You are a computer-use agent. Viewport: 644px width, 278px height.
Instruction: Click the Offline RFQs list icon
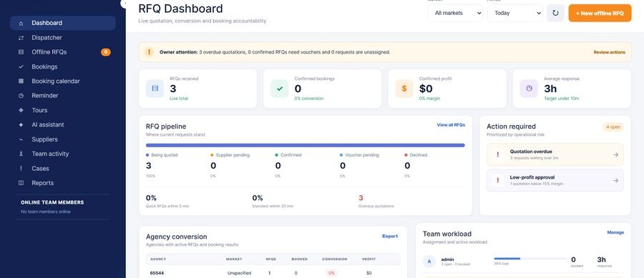coord(21,52)
